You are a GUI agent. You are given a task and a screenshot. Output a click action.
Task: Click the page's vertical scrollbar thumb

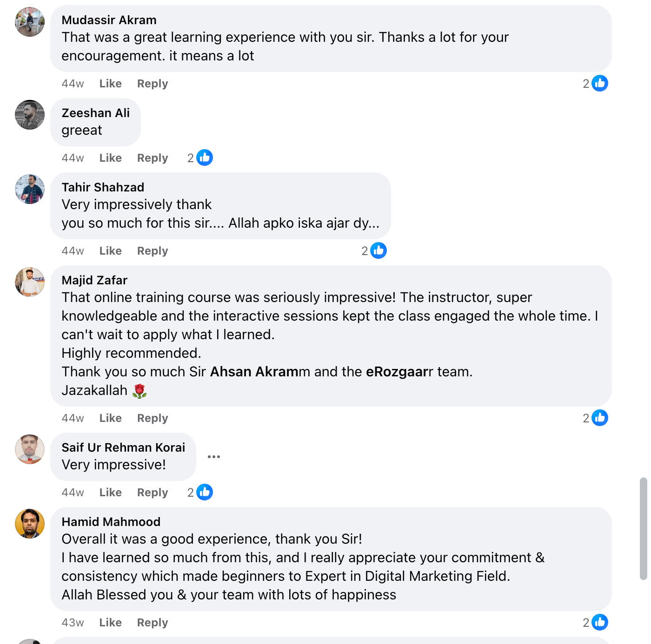pyautogui.click(x=643, y=528)
